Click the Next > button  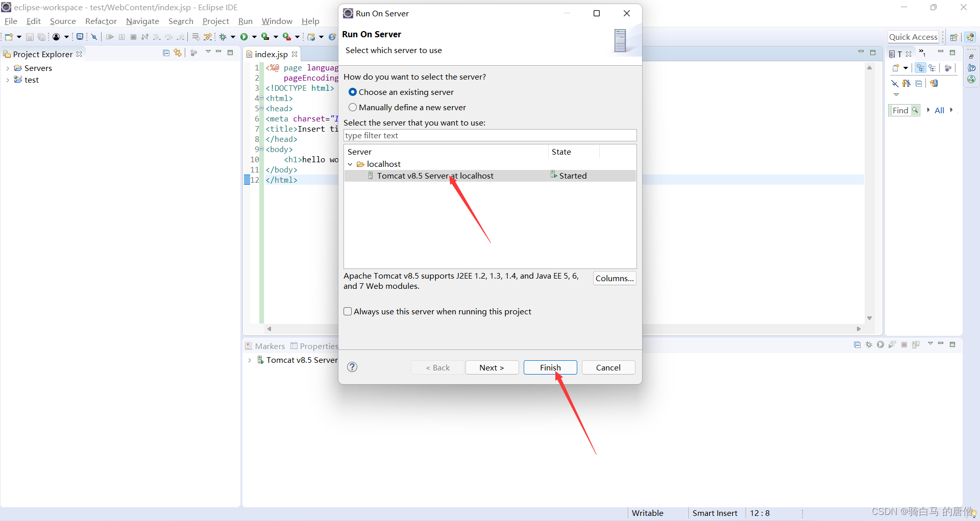pos(492,367)
